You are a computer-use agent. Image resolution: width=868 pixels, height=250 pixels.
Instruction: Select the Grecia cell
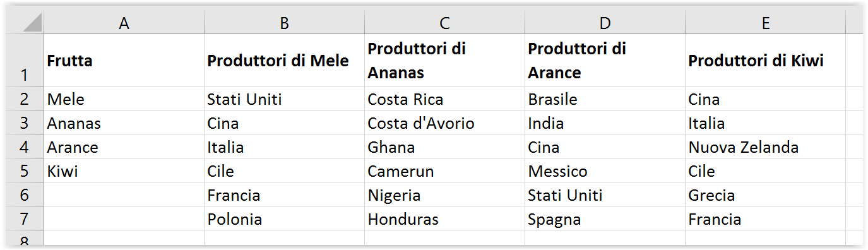pyautogui.click(x=765, y=195)
